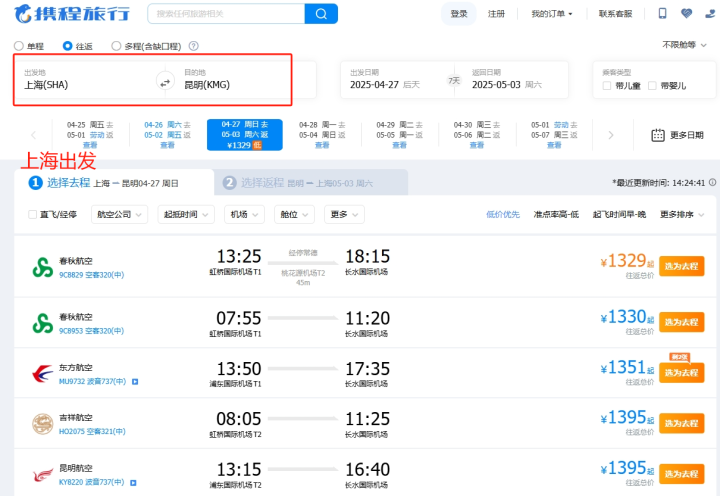Click China Eastern logo for MU9732
This screenshot has height=496, width=720.
pyautogui.click(x=43, y=373)
